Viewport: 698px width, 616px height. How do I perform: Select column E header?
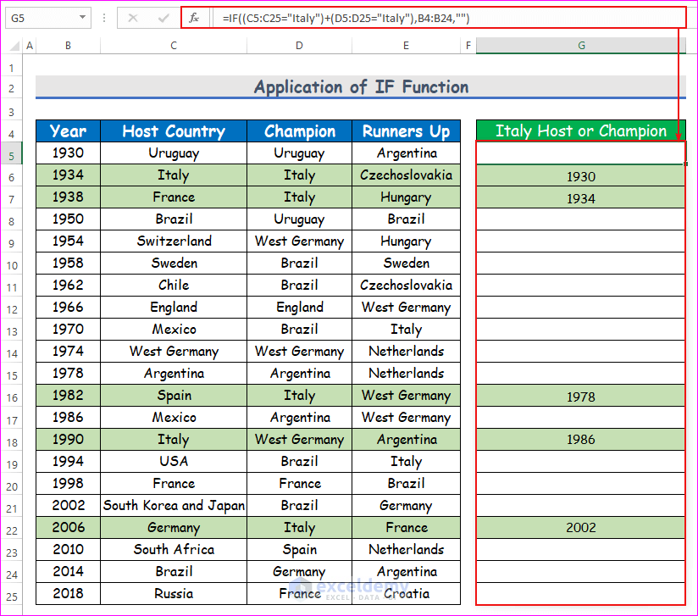pyautogui.click(x=406, y=46)
